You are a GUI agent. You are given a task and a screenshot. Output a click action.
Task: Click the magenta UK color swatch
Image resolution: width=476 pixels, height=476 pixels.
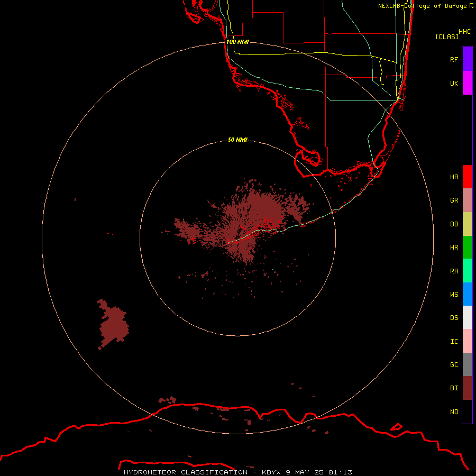pos(467,83)
